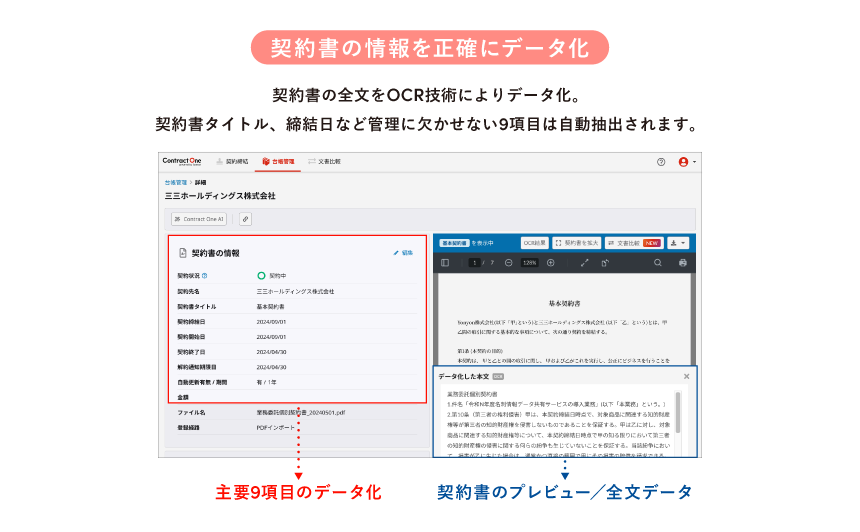The width and height of the screenshot is (860, 532).
Task: Click the PDFインポート value
Action: pyautogui.click(x=275, y=428)
